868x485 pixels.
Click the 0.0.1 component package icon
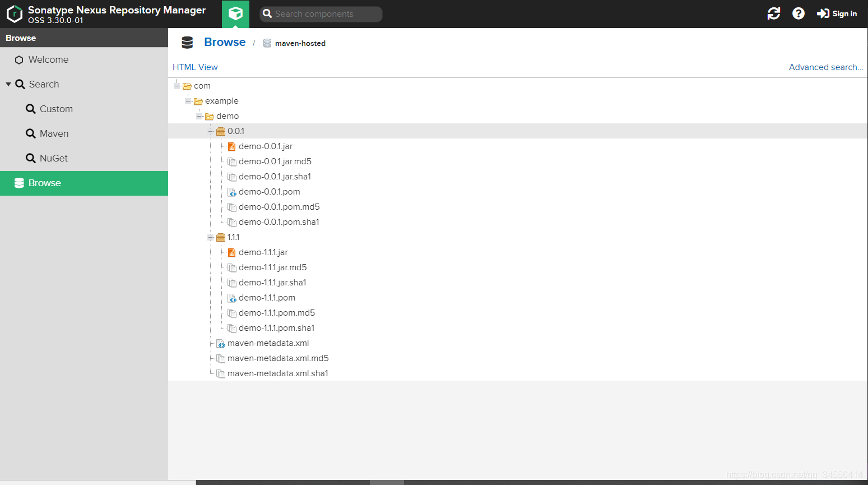(x=221, y=132)
